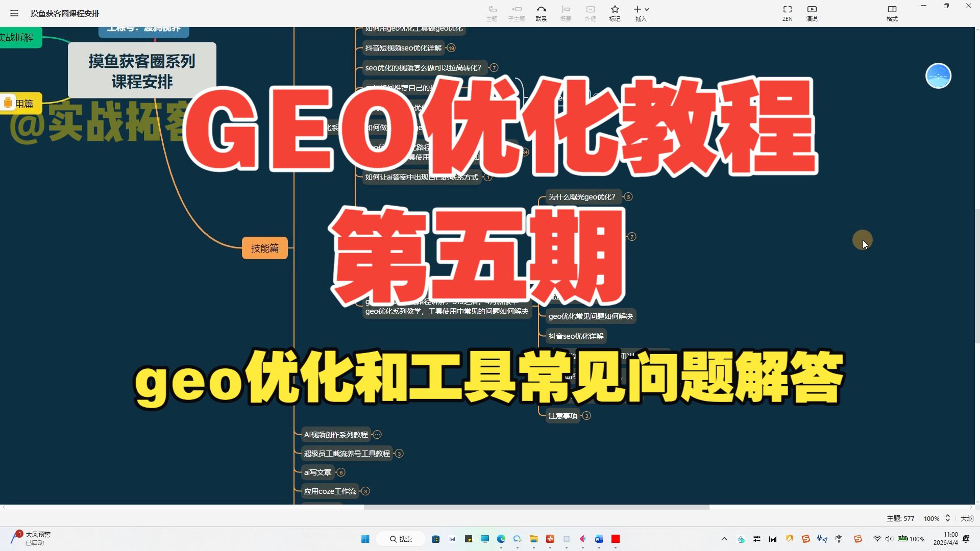Click the 子主题 (Subtopic) toolbar icon
980x551 pixels.
tap(517, 13)
